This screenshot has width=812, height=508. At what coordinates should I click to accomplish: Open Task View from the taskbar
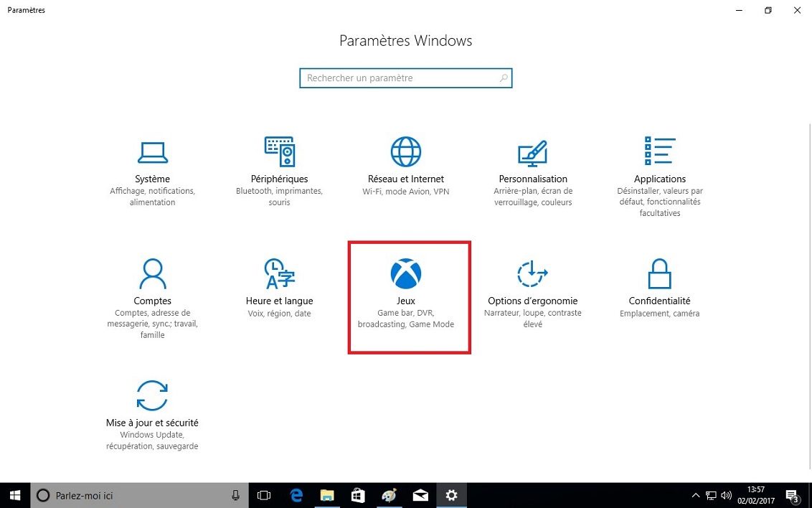pyautogui.click(x=264, y=495)
